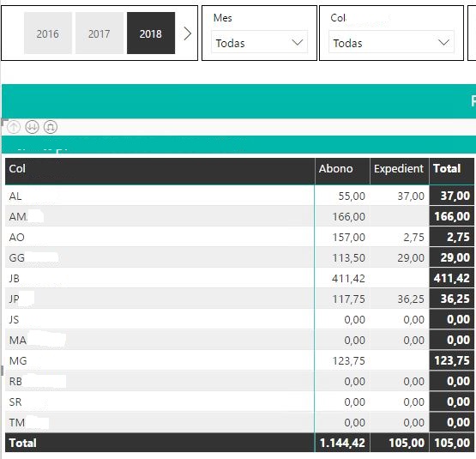This screenshot has height=459, width=476.
Task: Go to next level with double-arrow icon
Action: 32,127
